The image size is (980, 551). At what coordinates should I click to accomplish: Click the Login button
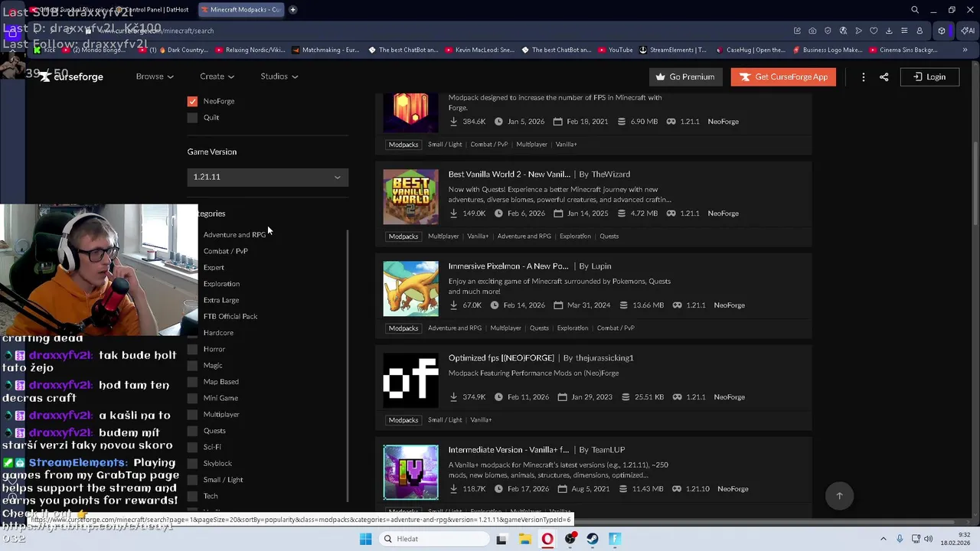(x=929, y=77)
